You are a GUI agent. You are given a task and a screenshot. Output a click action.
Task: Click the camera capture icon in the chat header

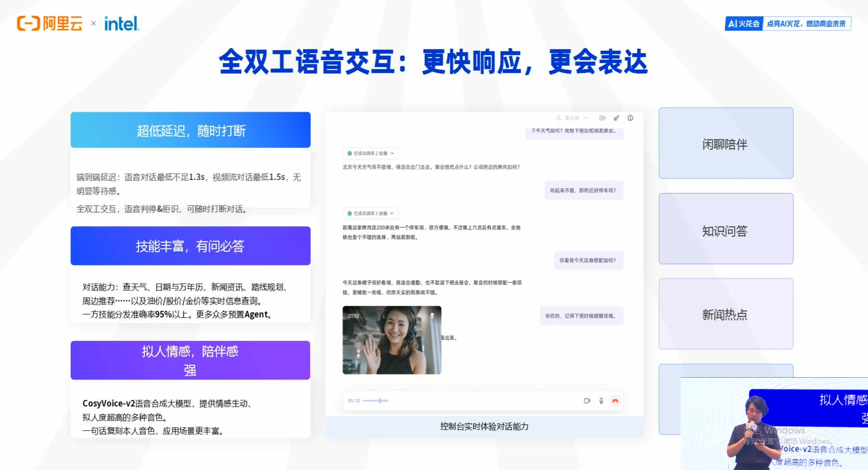point(602,118)
